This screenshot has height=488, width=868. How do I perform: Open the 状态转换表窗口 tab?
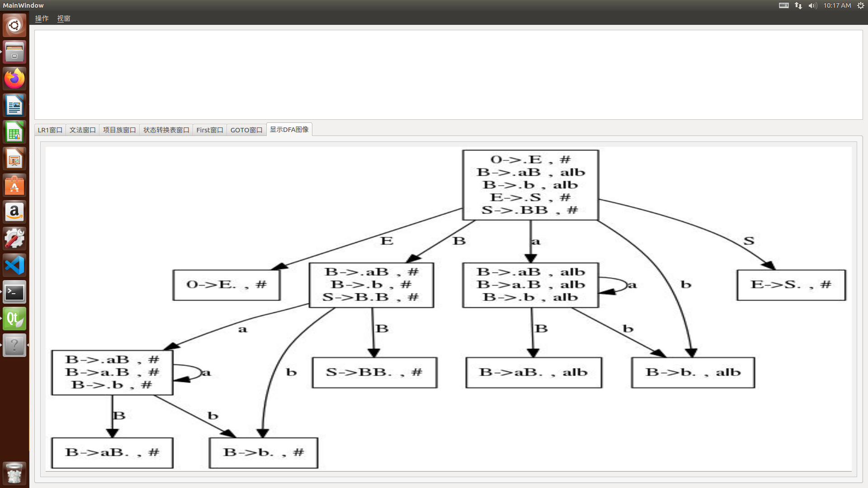[166, 130]
